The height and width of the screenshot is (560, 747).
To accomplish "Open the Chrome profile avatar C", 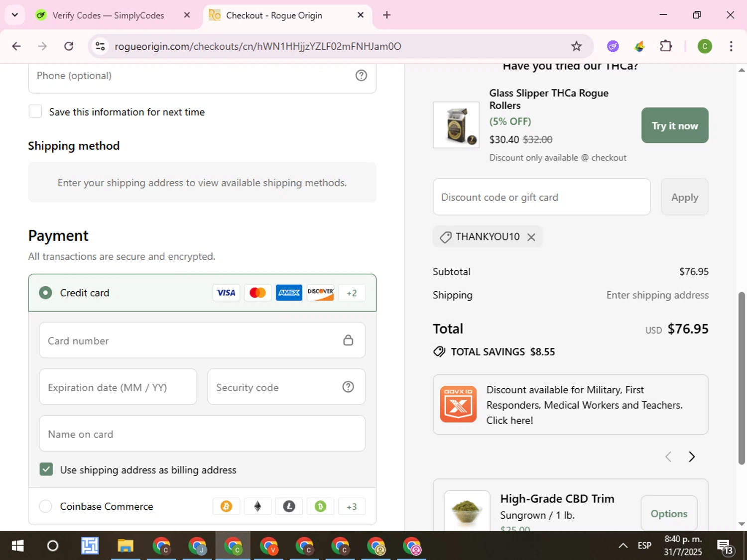I will point(704,46).
